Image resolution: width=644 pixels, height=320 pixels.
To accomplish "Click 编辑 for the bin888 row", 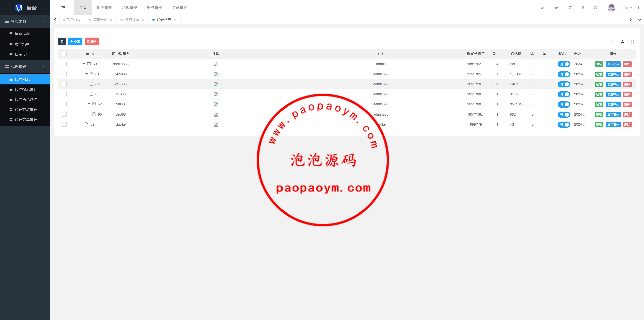I will (x=599, y=104).
